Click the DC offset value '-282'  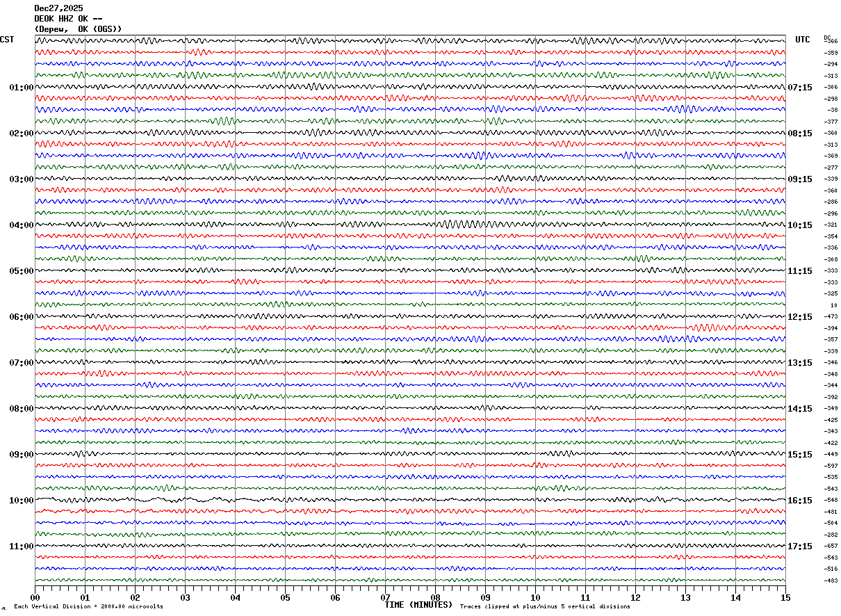click(831, 535)
